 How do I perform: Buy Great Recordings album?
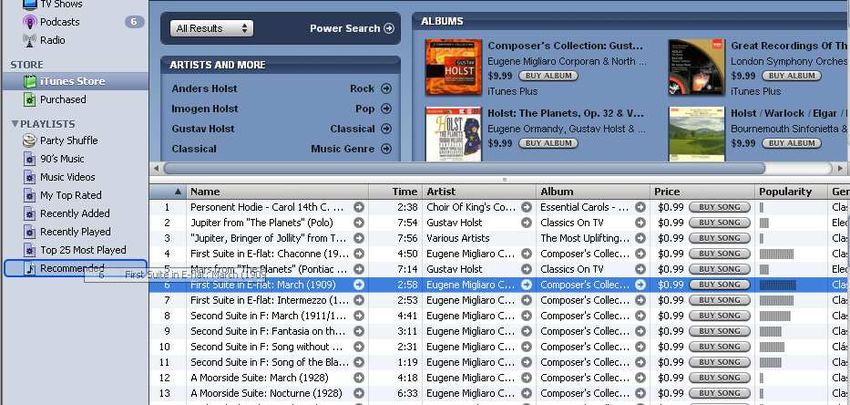click(791, 76)
